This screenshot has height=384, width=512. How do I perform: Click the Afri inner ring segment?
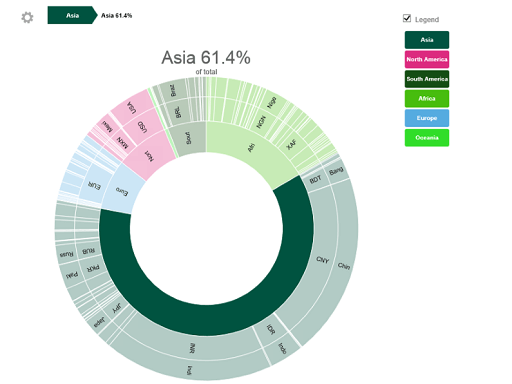(x=251, y=147)
